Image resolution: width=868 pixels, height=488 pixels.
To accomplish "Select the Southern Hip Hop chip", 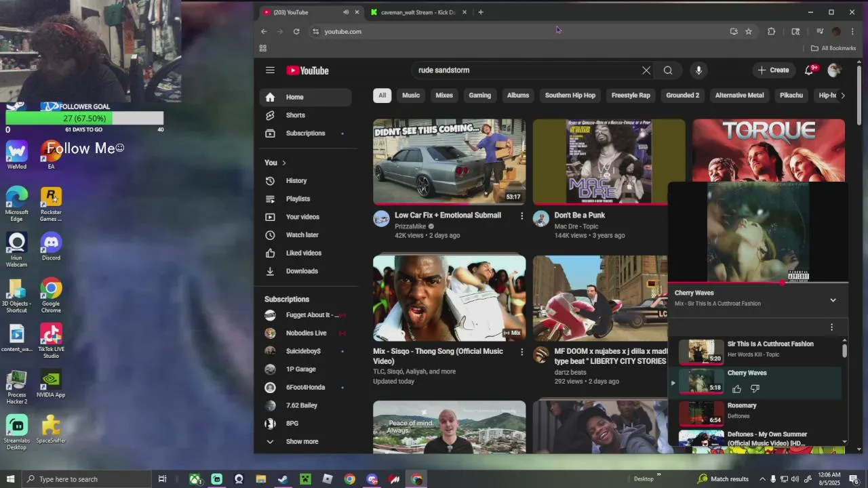I will 570,96.
